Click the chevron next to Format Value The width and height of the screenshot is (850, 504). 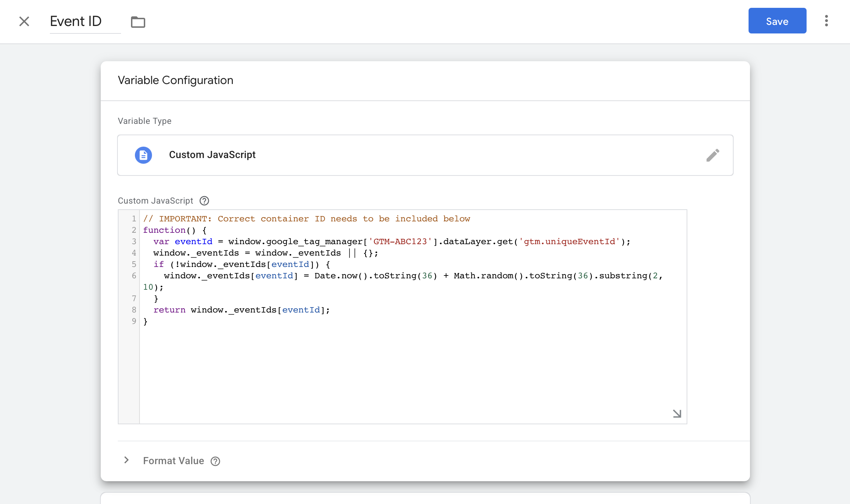point(126,460)
